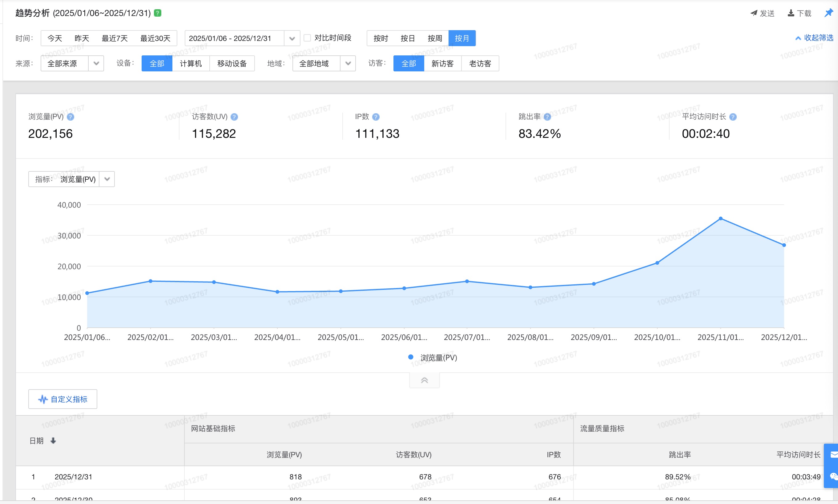Select the 移动设备 device filter
The height and width of the screenshot is (504, 838).
tap(232, 63)
